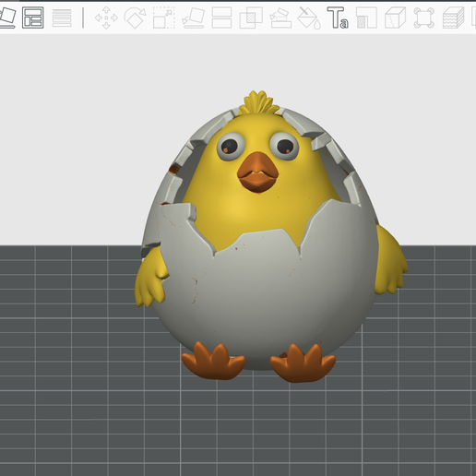Select the Color Painting bucket tool

[x=309, y=18]
